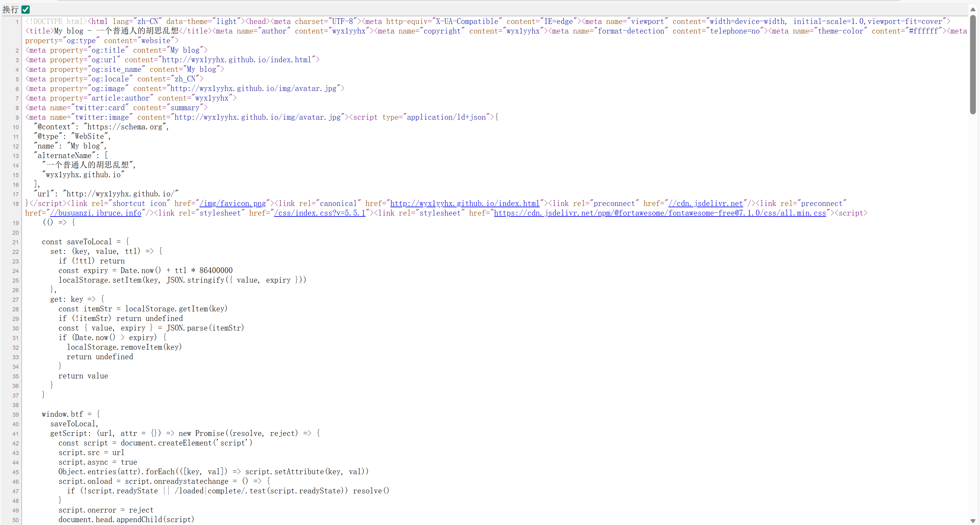The height and width of the screenshot is (525, 980).
Task: Click the Object.entries(attr).forEach line
Action: coord(214,472)
